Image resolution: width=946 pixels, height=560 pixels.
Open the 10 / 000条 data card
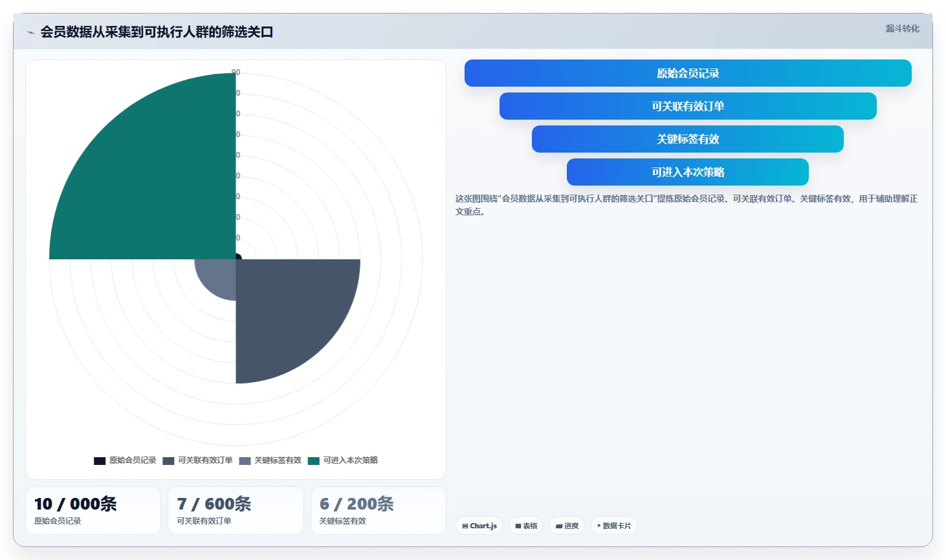93,511
